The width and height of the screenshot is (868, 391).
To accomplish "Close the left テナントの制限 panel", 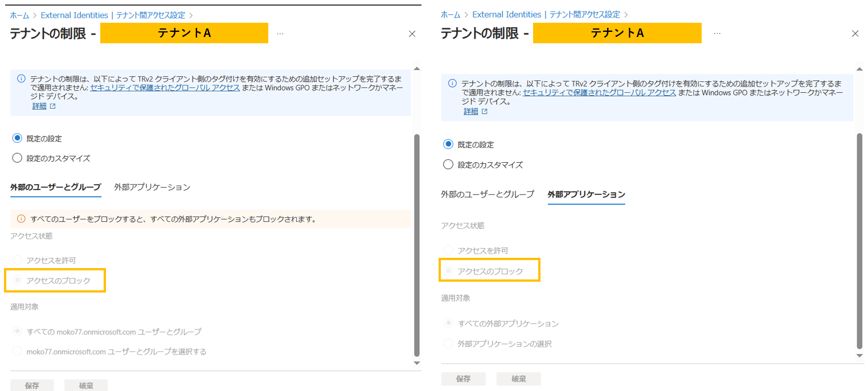I will 412,34.
